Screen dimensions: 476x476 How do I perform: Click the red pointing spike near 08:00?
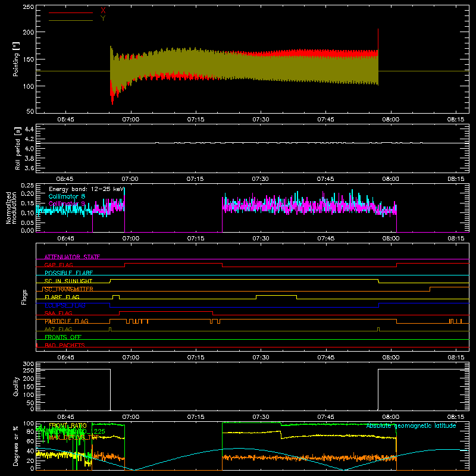click(x=378, y=39)
